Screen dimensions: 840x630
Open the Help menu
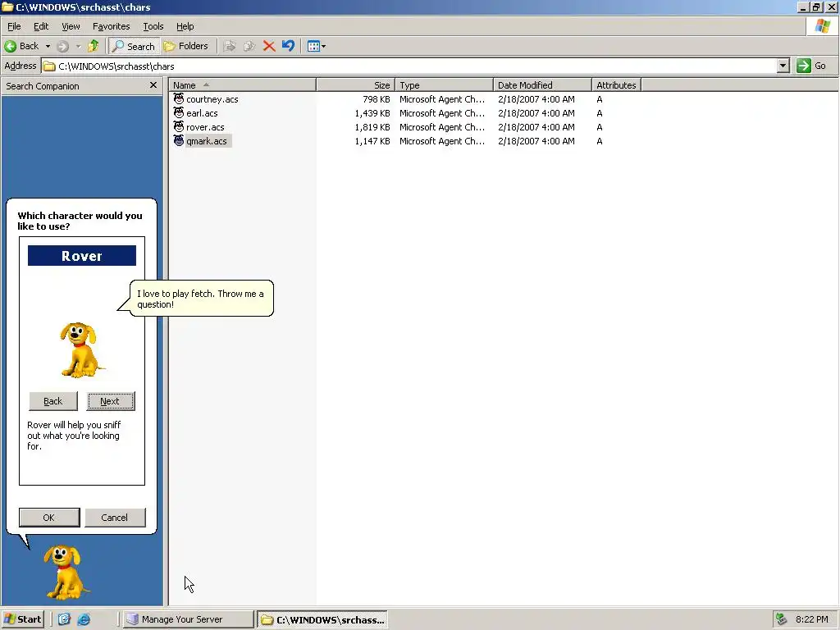pos(185,26)
